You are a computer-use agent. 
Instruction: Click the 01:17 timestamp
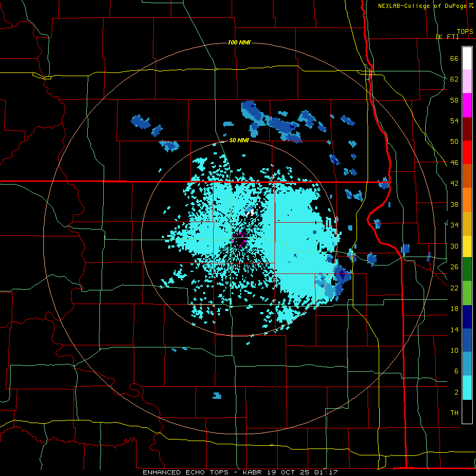[326, 472]
